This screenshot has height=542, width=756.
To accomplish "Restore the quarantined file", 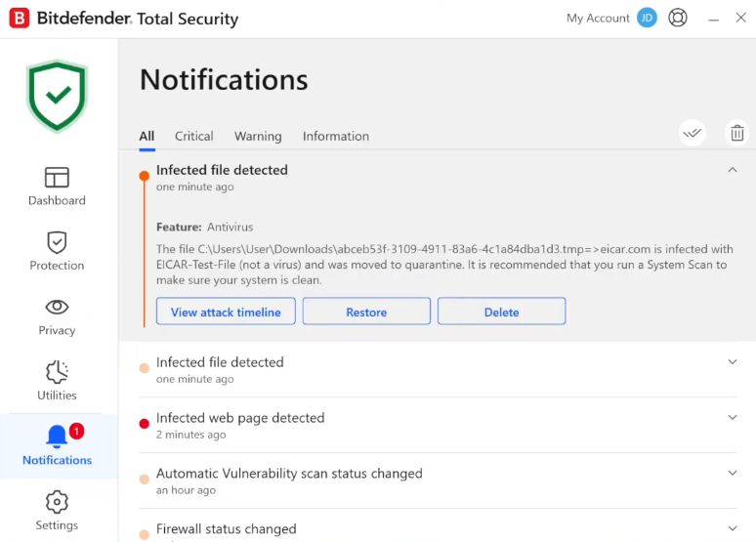I will click(366, 313).
